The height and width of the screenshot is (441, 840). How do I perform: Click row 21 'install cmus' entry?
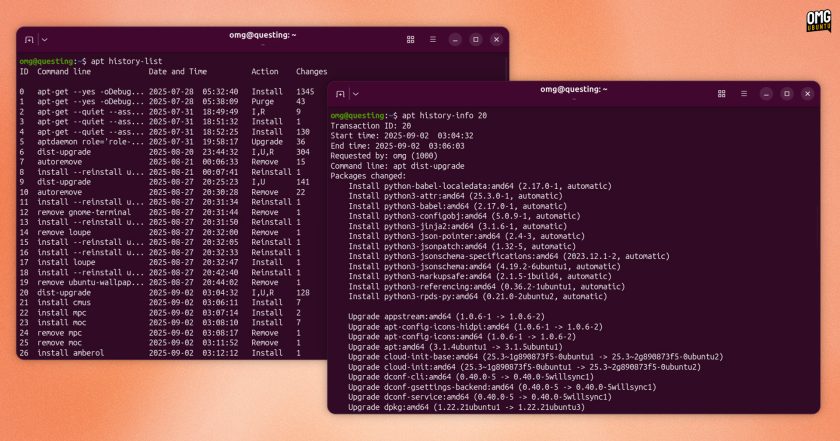pyautogui.click(x=64, y=303)
